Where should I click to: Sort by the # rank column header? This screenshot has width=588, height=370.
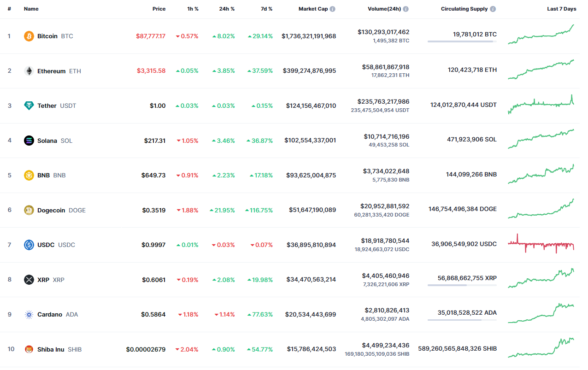[x=9, y=9]
